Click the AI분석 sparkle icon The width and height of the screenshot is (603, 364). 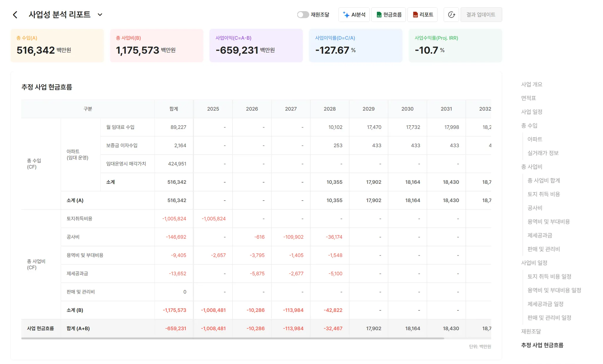[x=346, y=15]
